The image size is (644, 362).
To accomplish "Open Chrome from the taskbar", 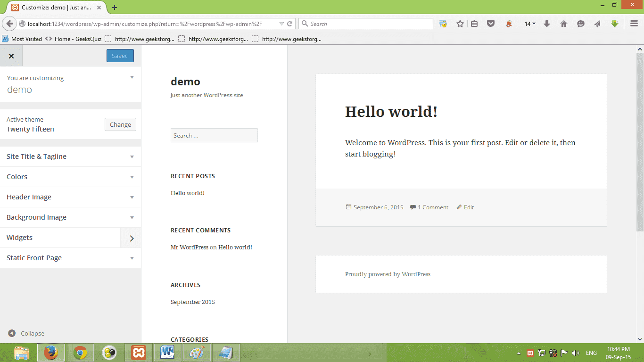I will tap(80, 353).
